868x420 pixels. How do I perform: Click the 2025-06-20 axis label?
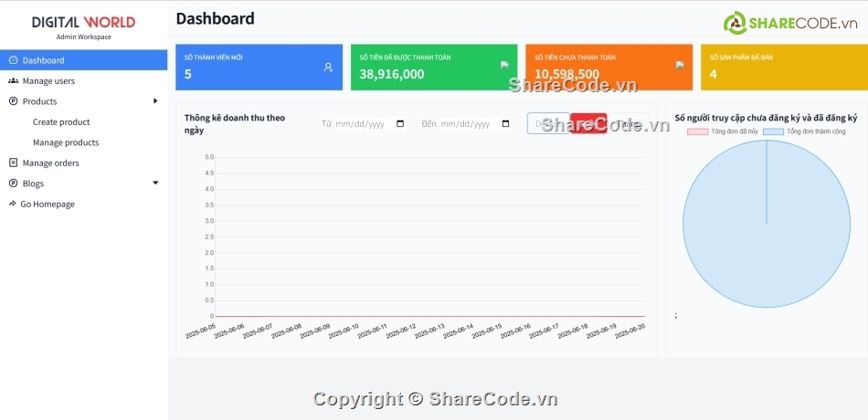[630, 331]
